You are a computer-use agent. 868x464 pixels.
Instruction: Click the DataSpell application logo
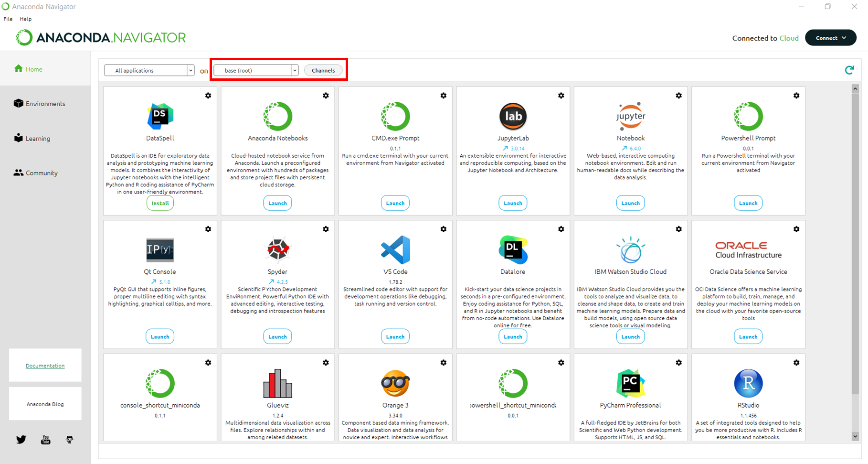tap(160, 116)
